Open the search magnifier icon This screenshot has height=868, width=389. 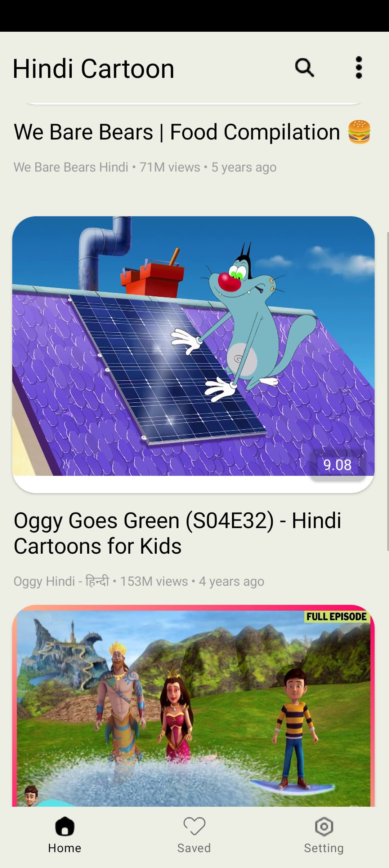[304, 68]
